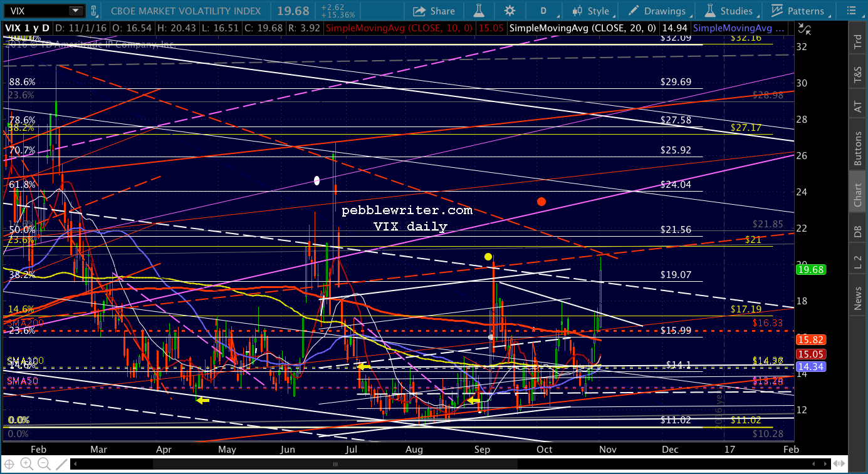The width and height of the screenshot is (868, 474).
Task: Click the horizontal time scrollbar thumb
Action: tap(336, 464)
